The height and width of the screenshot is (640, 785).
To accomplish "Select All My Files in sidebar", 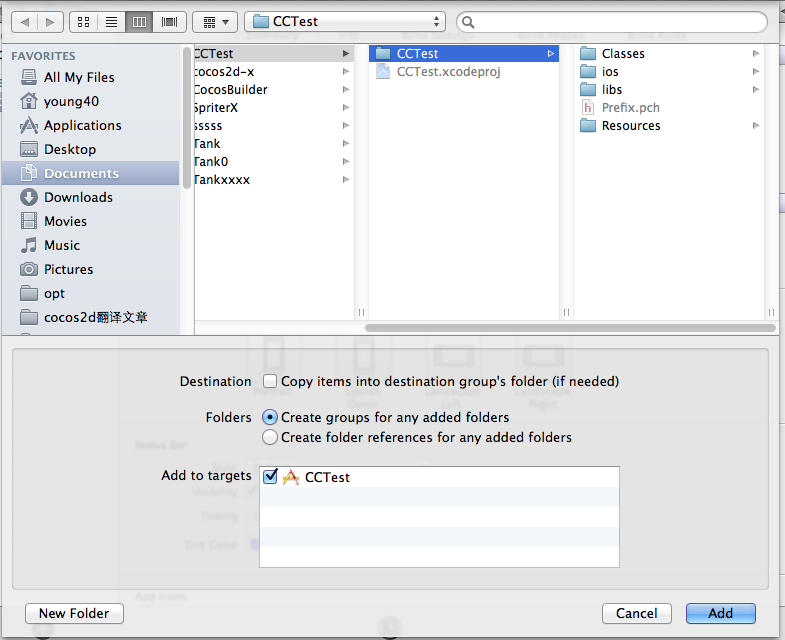I will pos(90,77).
